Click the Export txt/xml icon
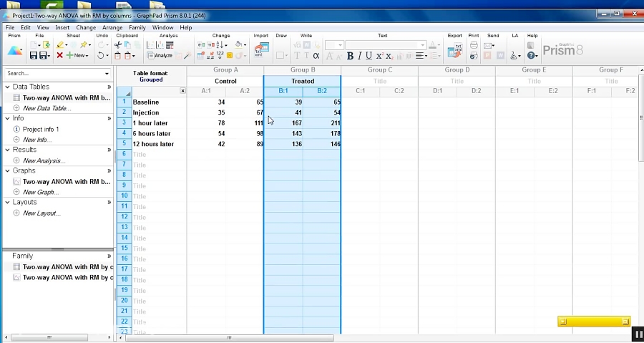The width and height of the screenshot is (644, 343). pyautogui.click(x=454, y=50)
